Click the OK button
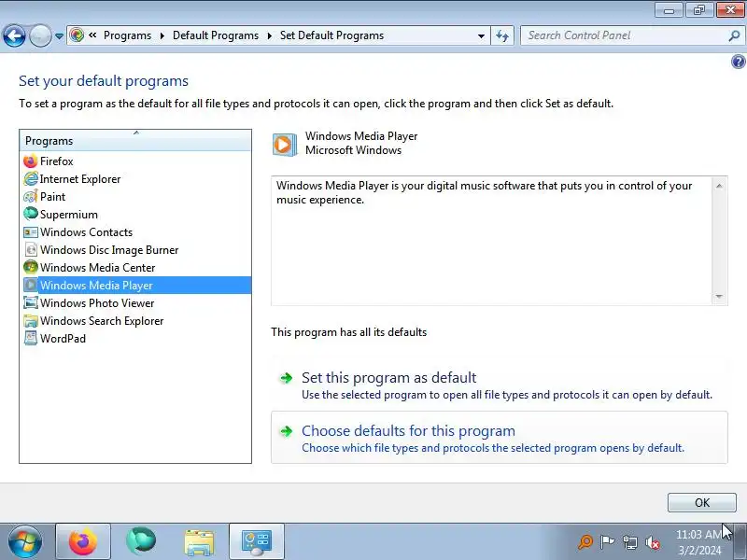The width and height of the screenshot is (747, 560). pos(702,503)
